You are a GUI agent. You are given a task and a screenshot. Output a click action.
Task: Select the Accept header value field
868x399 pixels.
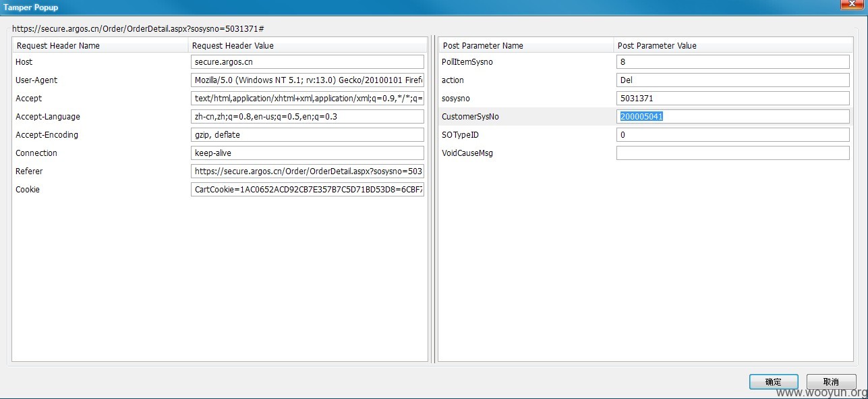point(308,99)
